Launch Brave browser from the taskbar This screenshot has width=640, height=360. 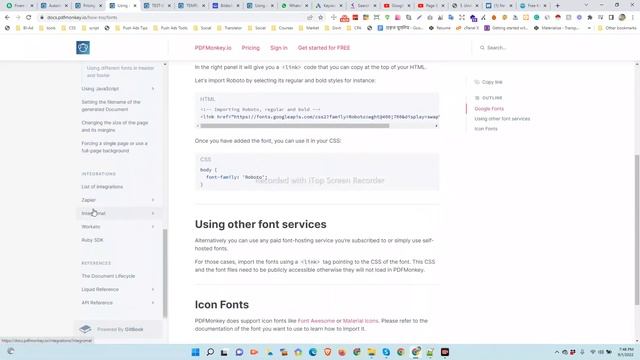[x=327, y=352]
